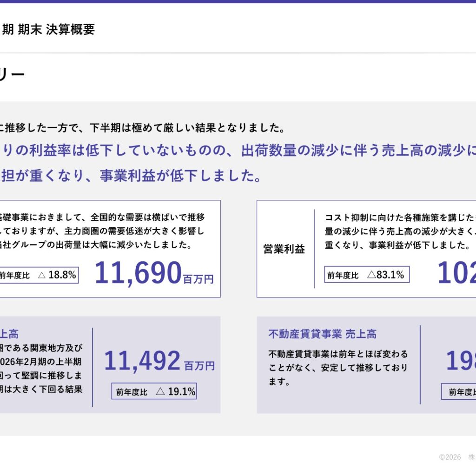
Task: Click the '前年度比 △83.1%' box
Action: click(x=367, y=275)
